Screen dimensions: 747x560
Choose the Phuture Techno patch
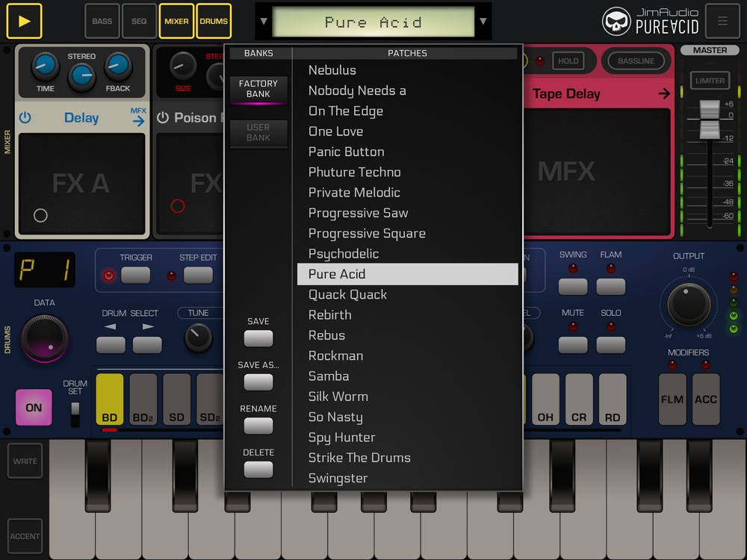[407, 172]
